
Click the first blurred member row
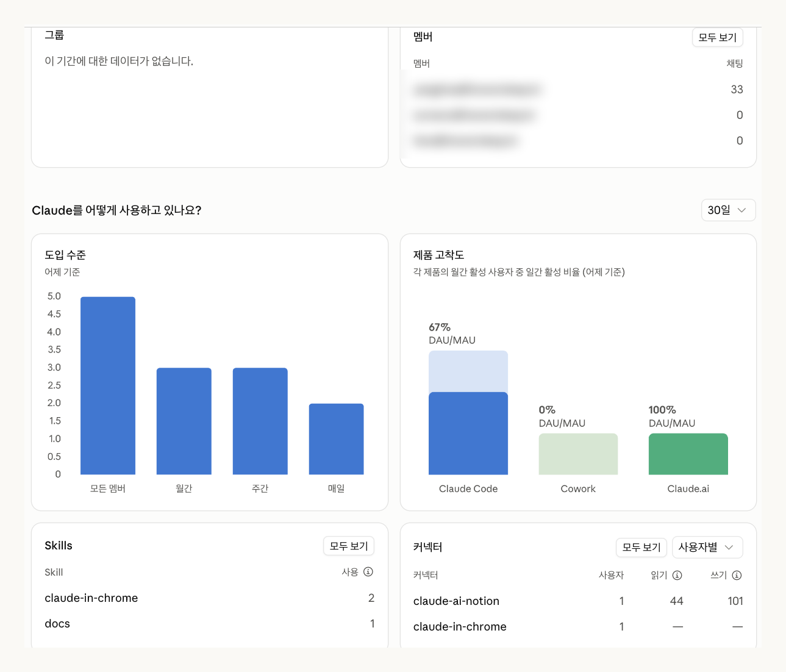(x=578, y=90)
